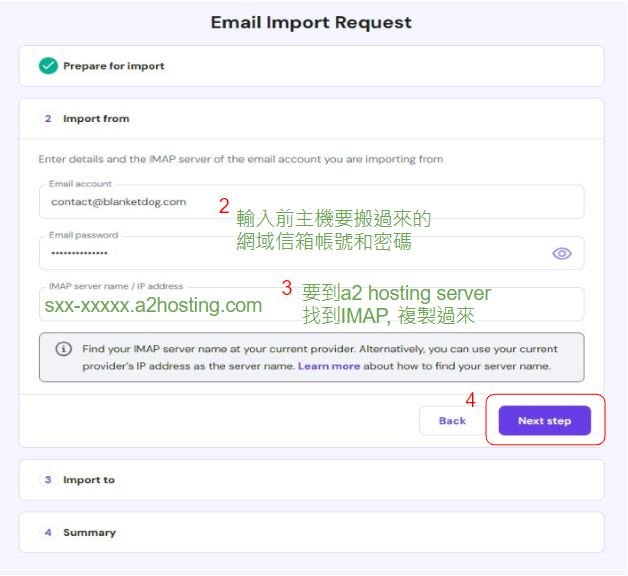Go back with the Back button

[452, 421]
